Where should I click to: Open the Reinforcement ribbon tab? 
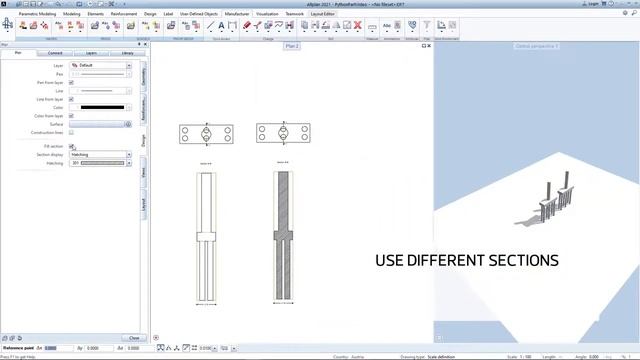124,14
